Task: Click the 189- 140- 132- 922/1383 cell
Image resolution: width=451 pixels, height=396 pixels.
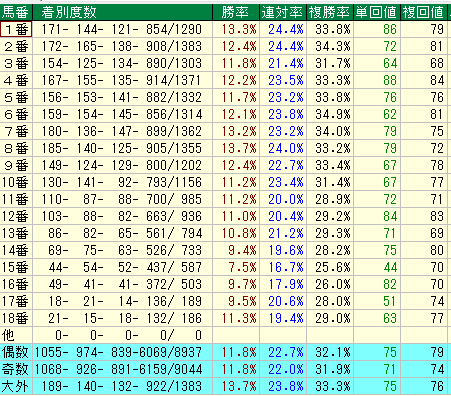Action: (x=123, y=386)
